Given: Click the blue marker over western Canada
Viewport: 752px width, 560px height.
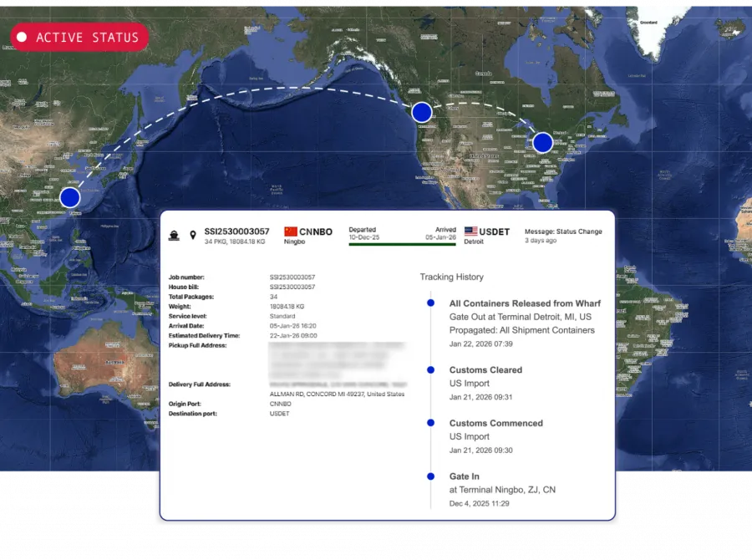Looking at the screenshot, I should 421,111.
